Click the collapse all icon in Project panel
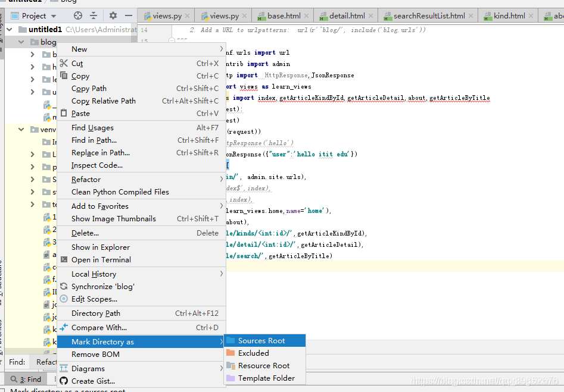The height and width of the screenshot is (392, 564). tap(94, 15)
